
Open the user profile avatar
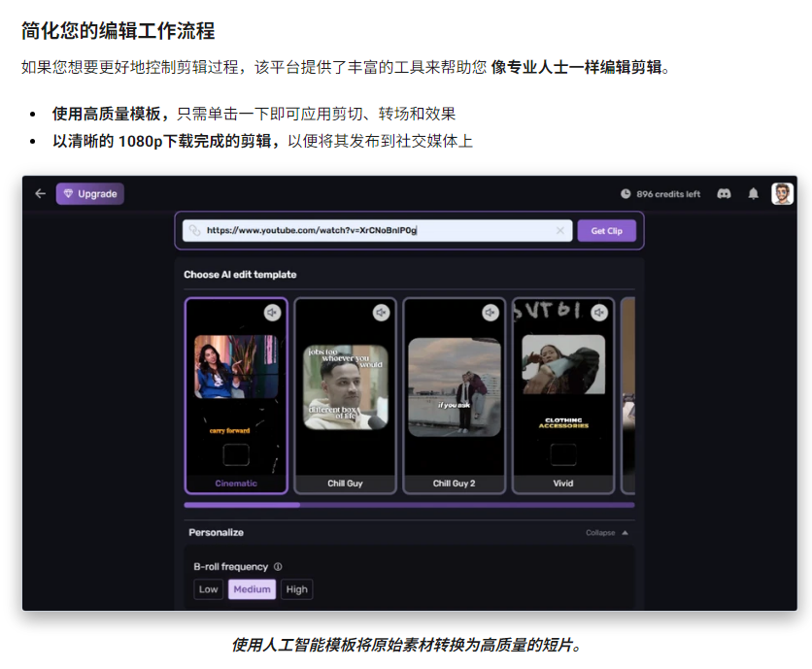[782, 194]
